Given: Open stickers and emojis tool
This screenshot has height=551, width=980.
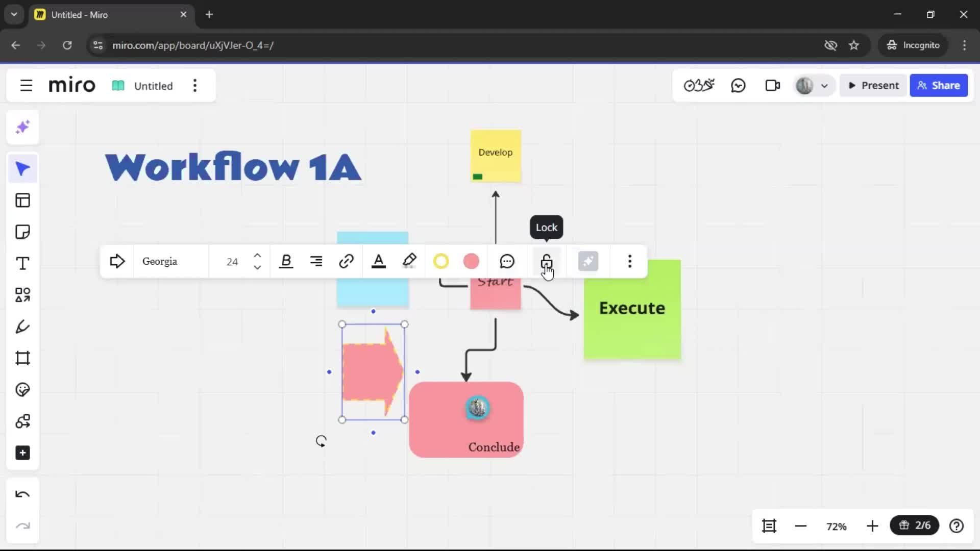Looking at the screenshot, I should pos(22,390).
